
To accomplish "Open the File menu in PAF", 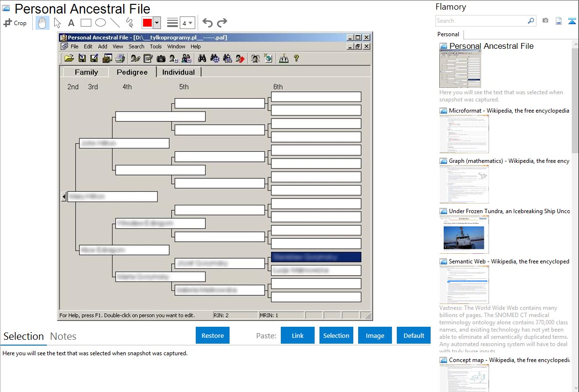I will (x=74, y=46).
